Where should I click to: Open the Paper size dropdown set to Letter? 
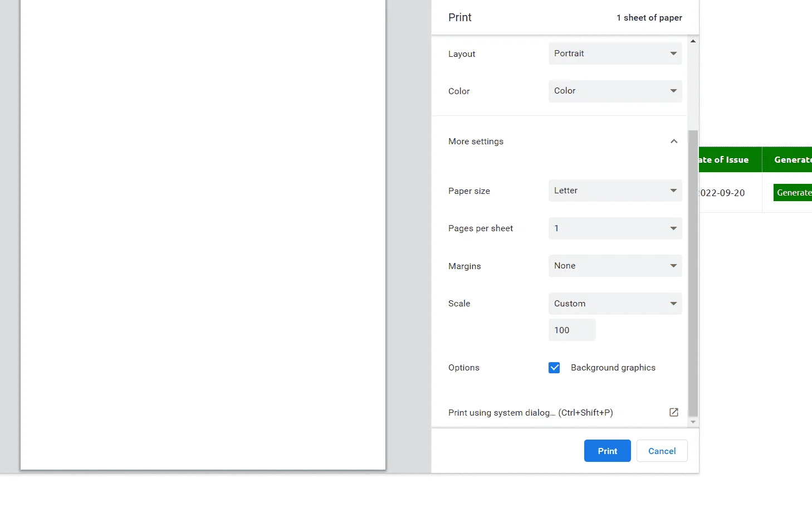pyautogui.click(x=615, y=191)
